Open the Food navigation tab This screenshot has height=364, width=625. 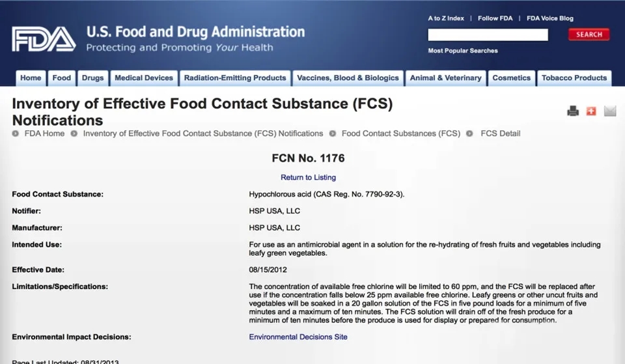pyautogui.click(x=62, y=78)
